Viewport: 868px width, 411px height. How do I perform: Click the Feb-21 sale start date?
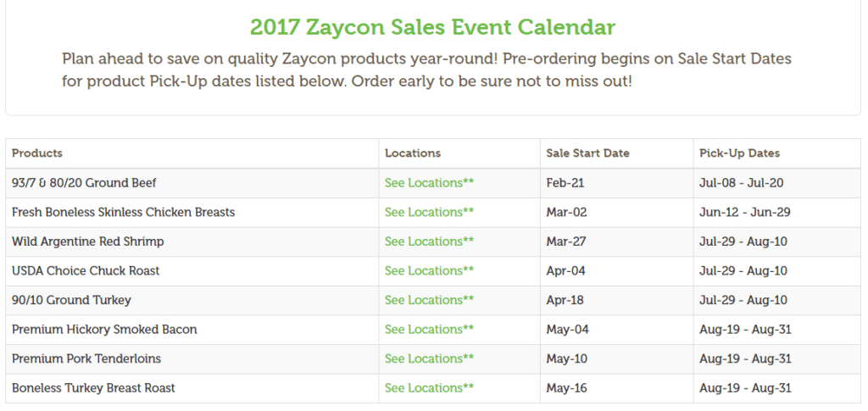(565, 182)
